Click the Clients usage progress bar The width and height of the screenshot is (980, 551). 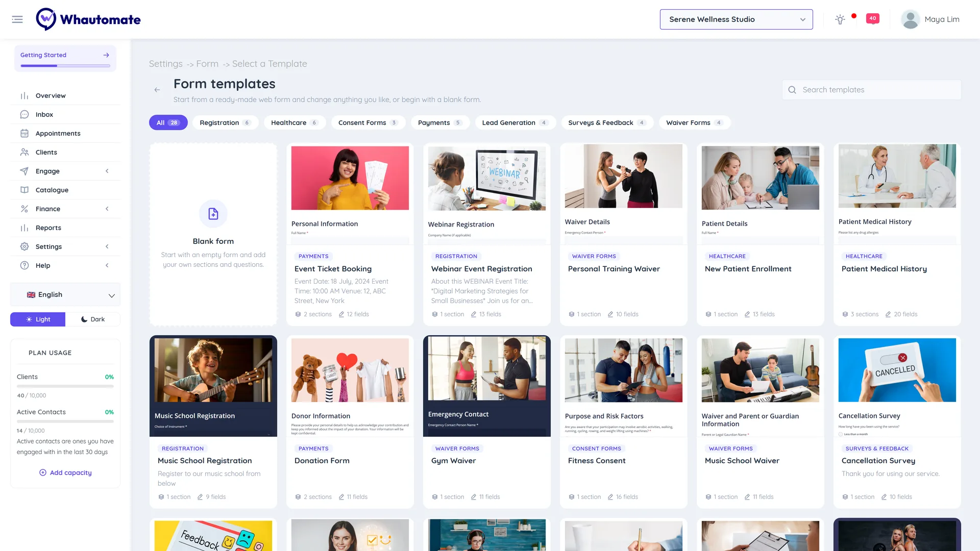click(x=65, y=386)
